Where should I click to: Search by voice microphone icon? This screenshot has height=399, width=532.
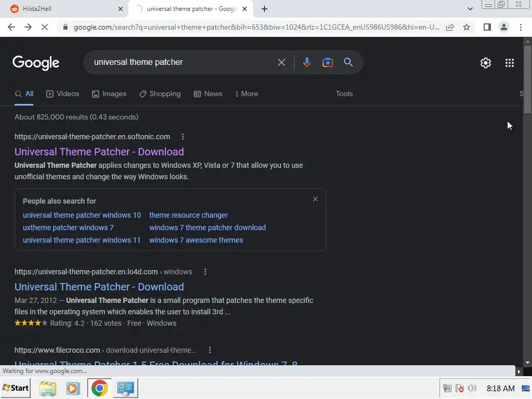pyautogui.click(x=307, y=62)
